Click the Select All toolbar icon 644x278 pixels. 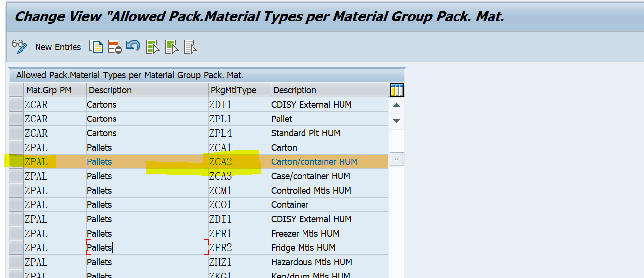point(153,47)
